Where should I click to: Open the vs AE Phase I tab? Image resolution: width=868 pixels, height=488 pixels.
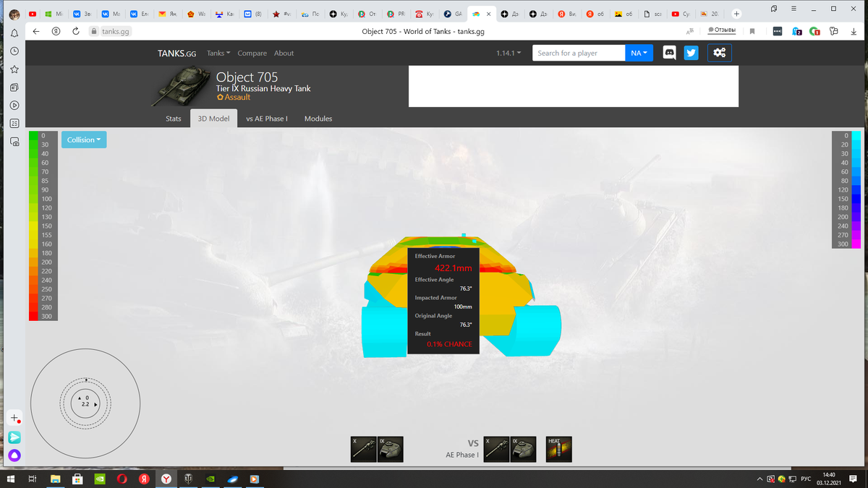[x=267, y=119]
